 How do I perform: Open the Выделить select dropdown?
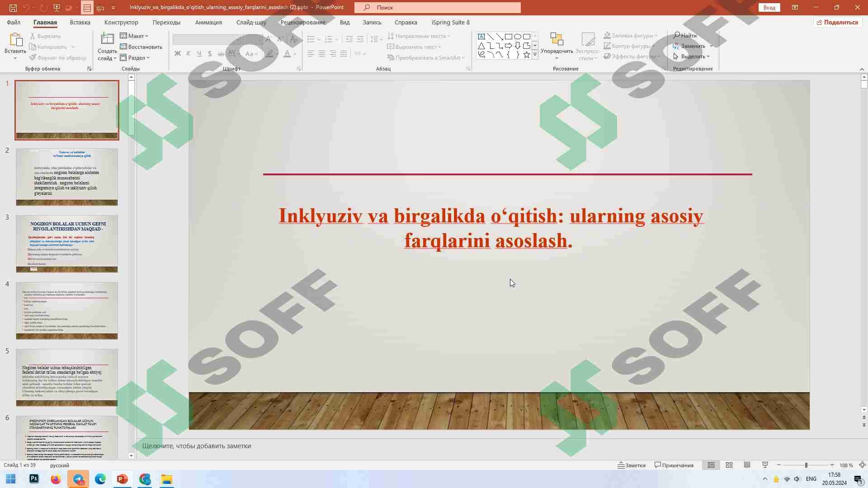(x=691, y=56)
